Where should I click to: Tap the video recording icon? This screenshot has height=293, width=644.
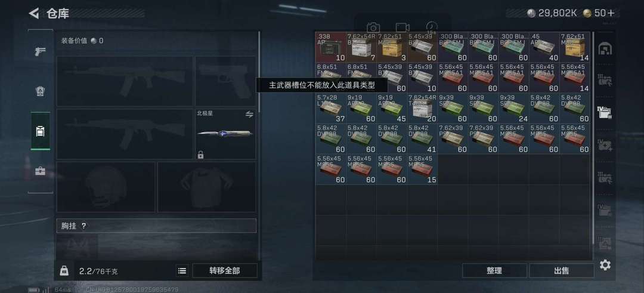click(402, 27)
